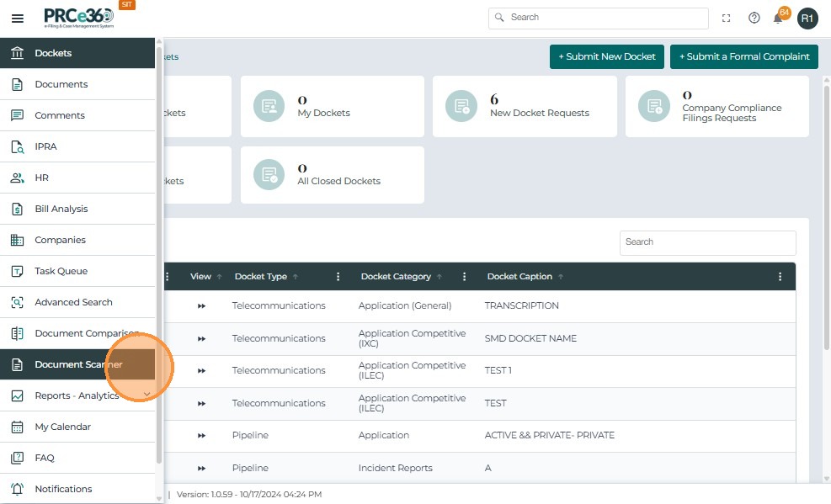Toggle fullscreen mode icon
The width and height of the screenshot is (831, 504).
[x=727, y=19]
